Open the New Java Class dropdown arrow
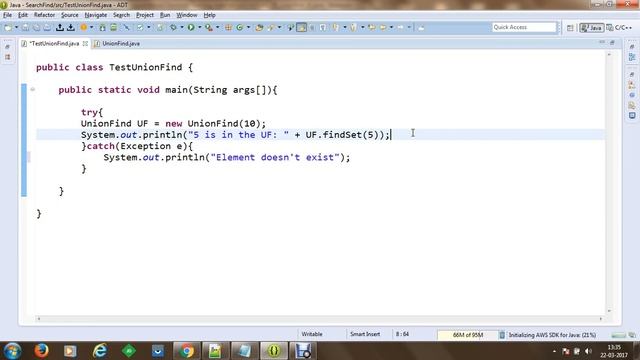640x360 pixels. pos(248,27)
